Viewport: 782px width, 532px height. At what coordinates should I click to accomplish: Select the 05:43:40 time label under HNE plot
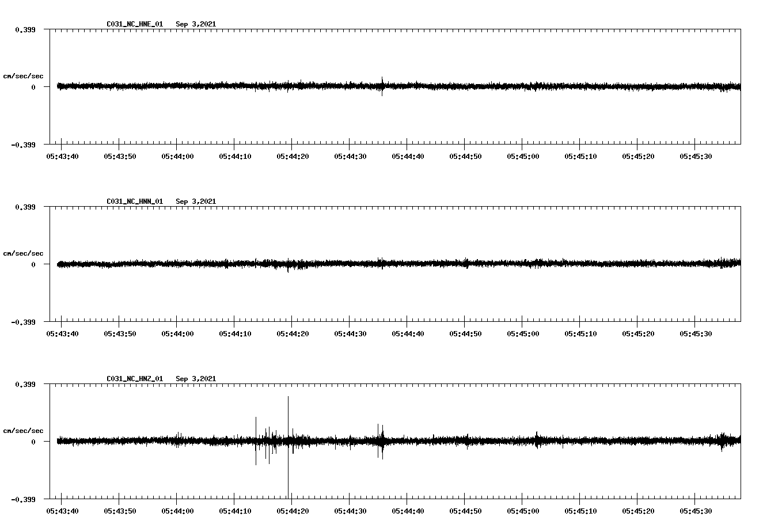click(62, 157)
